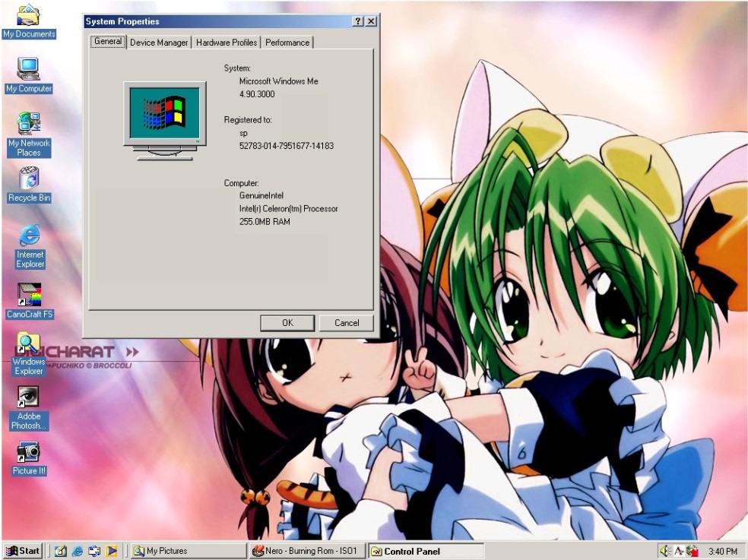This screenshot has width=748, height=560.
Task: Click the 'Computer:' label
Action: click(242, 183)
